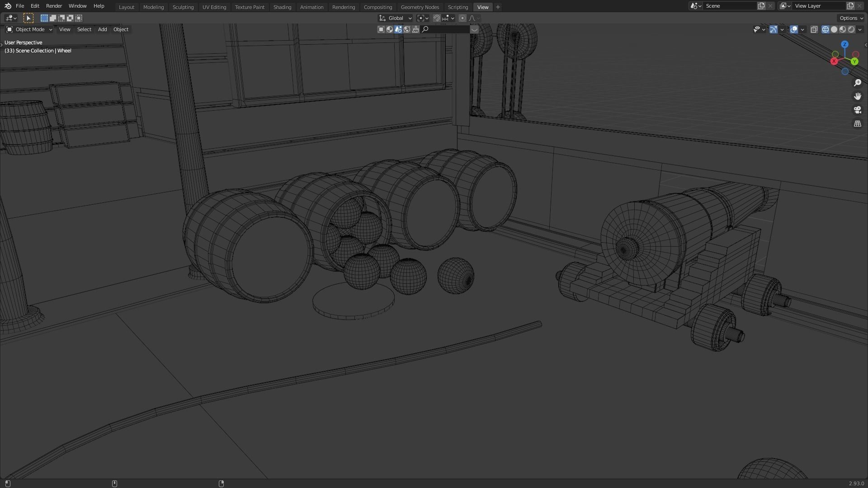Click the hand pan-view icon

point(857,96)
